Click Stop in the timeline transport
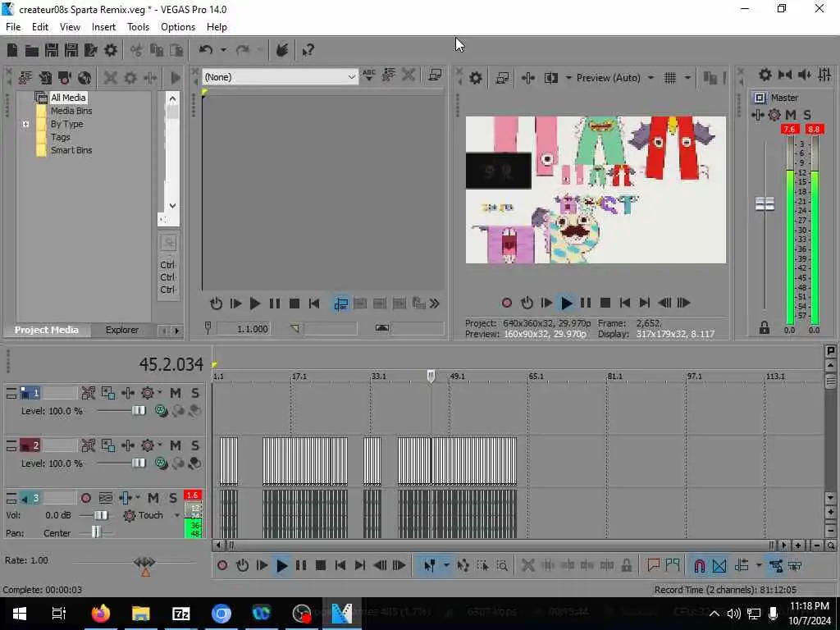The image size is (840, 630). point(321,566)
